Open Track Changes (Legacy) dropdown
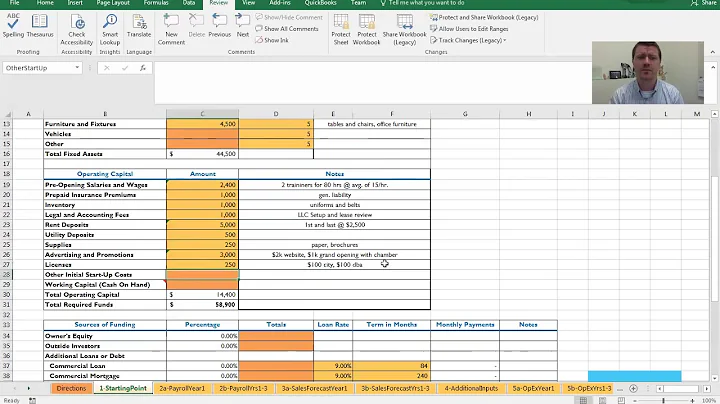Screen dimensions: 720x404 468,40
